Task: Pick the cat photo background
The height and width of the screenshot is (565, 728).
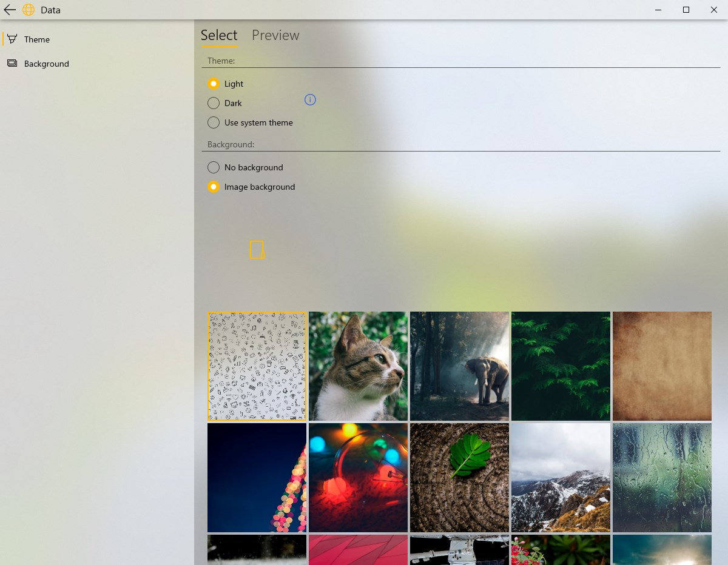Action: click(x=358, y=366)
